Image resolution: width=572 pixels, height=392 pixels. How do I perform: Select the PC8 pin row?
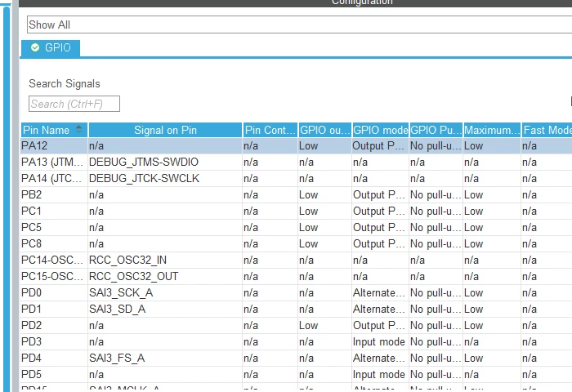(296, 243)
